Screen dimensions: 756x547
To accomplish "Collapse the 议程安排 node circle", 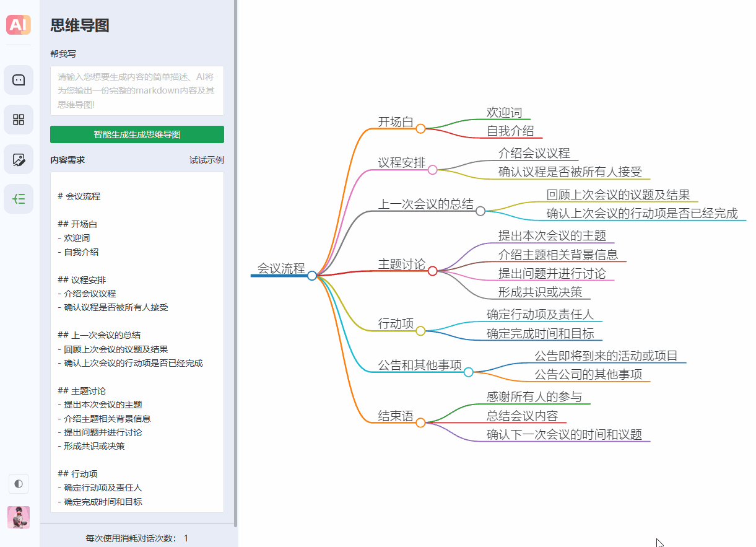I will click(x=433, y=170).
